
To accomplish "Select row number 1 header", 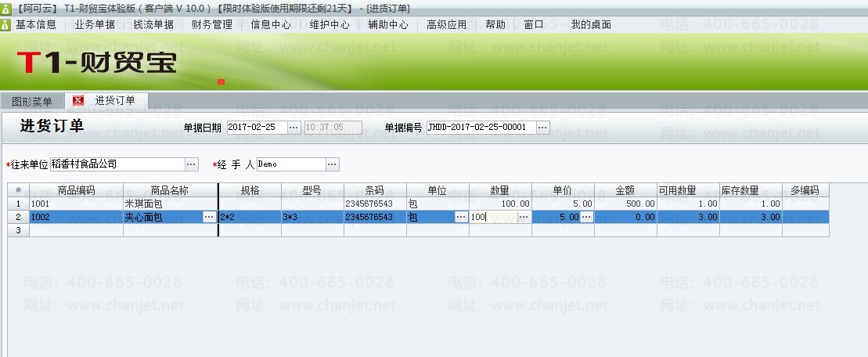I will click(18, 204).
